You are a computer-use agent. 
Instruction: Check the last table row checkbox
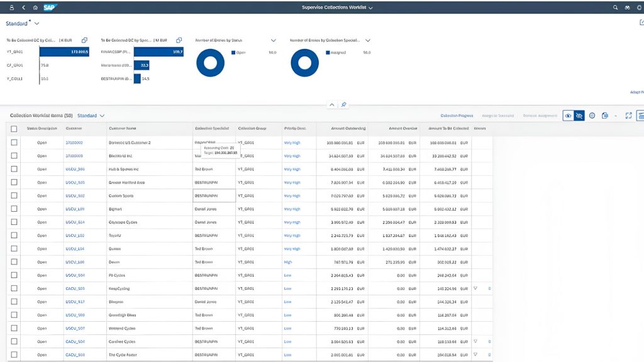pyautogui.click(x=14, y=354)
